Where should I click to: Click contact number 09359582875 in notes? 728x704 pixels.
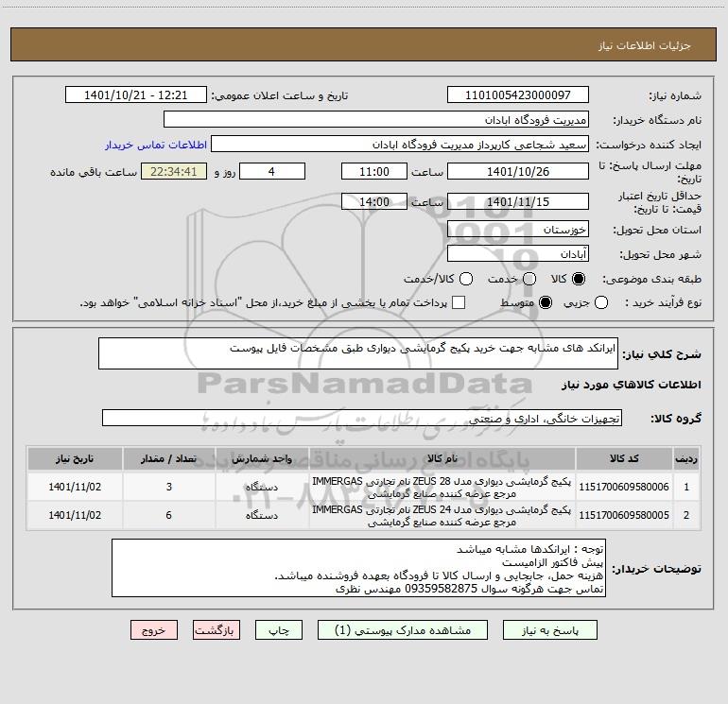[442, 589]
